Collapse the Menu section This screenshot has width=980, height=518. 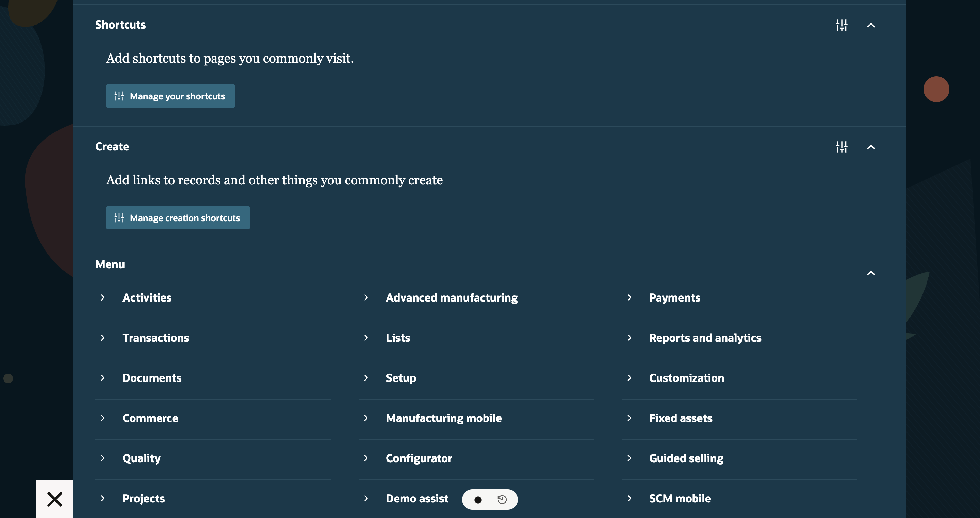pyautogui.click(x=871, y=273)
